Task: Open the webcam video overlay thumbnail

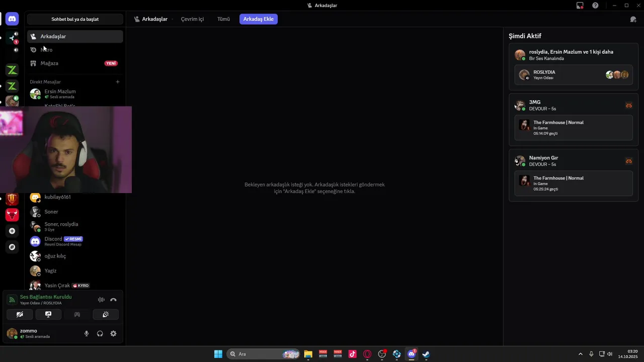Action: pos(66,149)
